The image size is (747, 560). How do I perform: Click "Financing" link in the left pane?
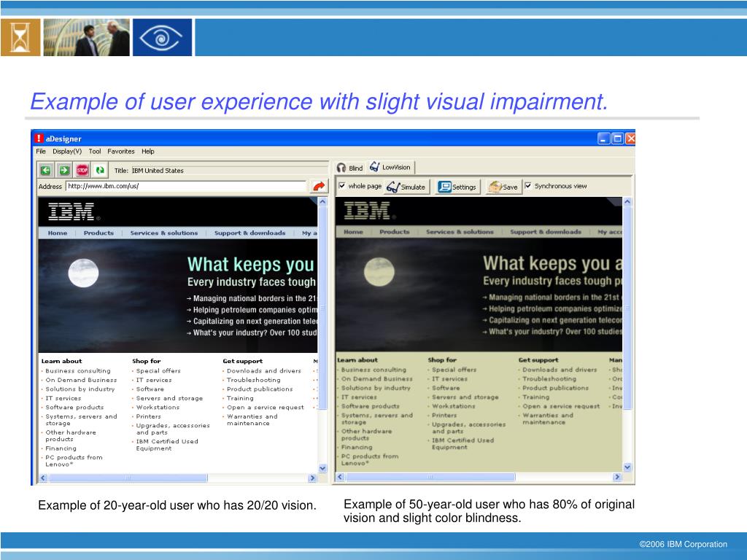coord(61,448)
